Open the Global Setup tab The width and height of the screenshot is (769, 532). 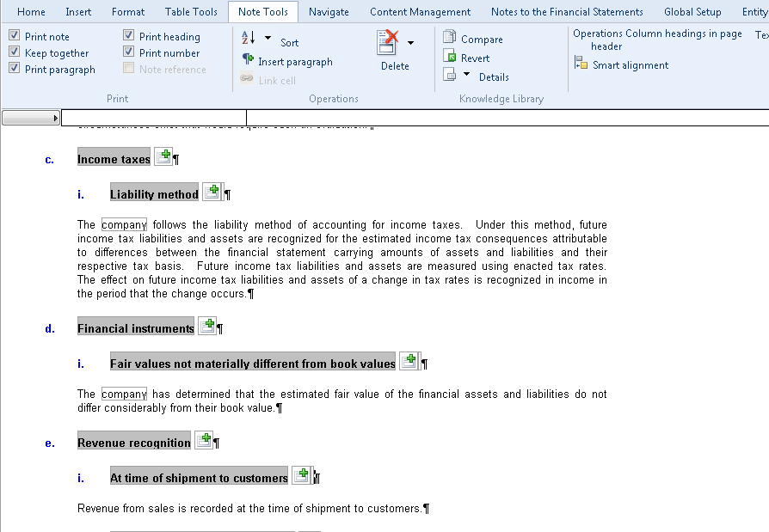pyautogui.click(x=692, y=12)
